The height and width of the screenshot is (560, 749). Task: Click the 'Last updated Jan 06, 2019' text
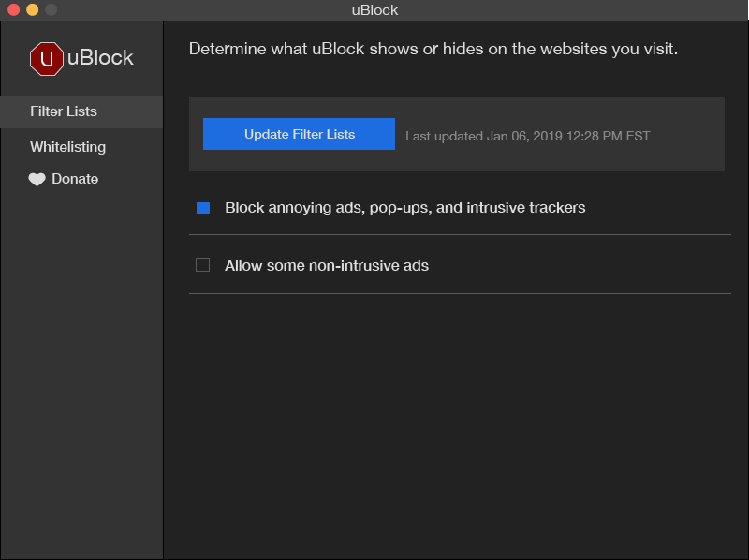click(527, 135)
